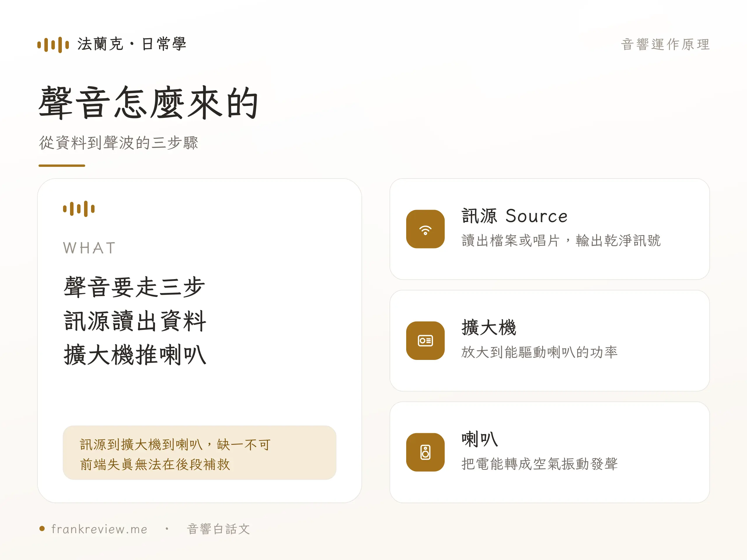
Task: Click the wifi-style icon for 訊源 Source
Action: coord(425,229)
